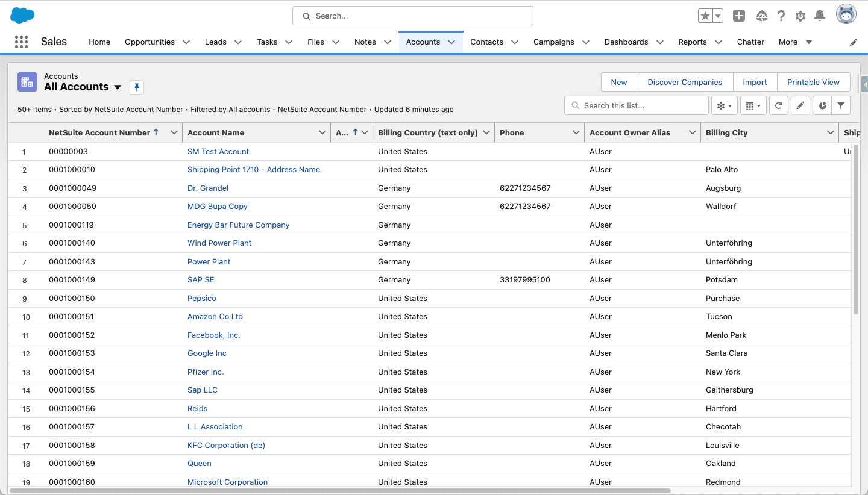Open Display As table view selector
This screenshot has width=868, height=495.
click(x=753, y=105)
